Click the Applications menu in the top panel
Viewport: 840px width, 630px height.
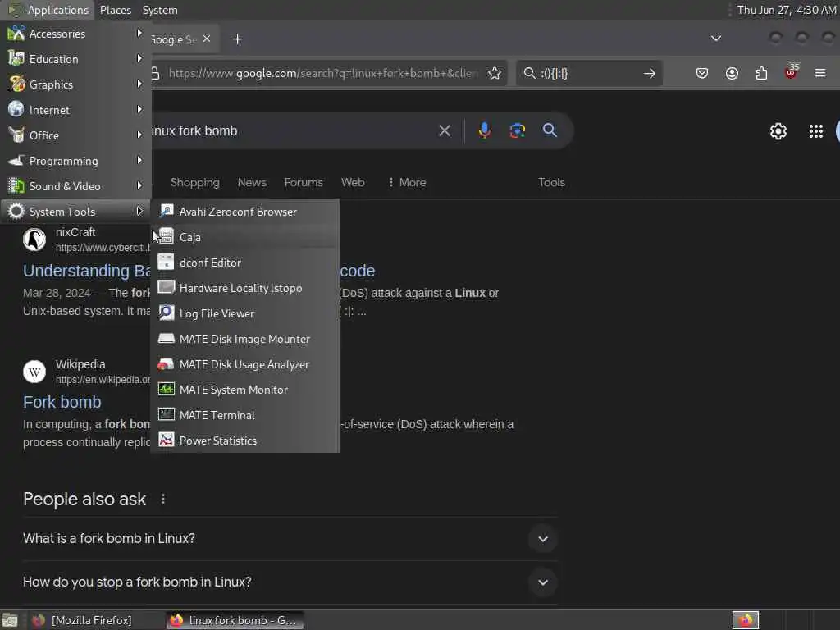point(48,10)
